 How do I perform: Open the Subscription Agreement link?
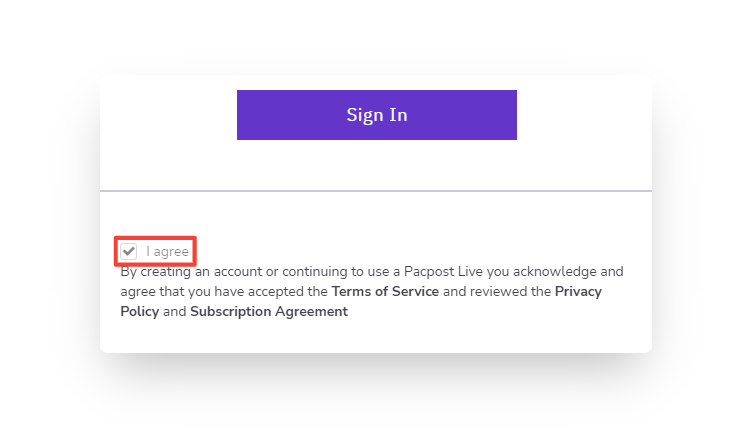(x=269, y=312)
